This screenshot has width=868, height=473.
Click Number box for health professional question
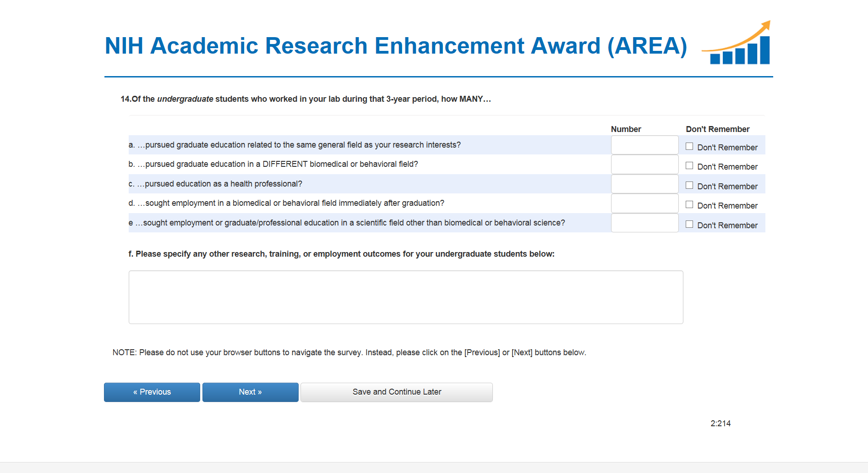click(x=644, y=184)
